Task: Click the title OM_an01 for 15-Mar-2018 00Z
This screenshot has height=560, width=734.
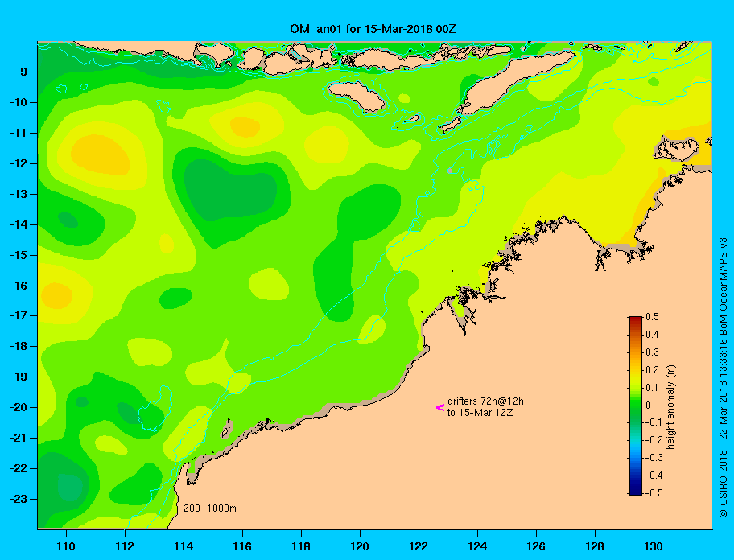Action: pos(373,29)
